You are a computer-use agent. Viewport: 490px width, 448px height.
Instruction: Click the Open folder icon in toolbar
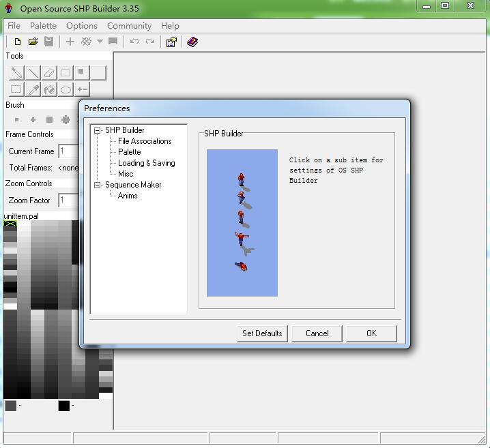33,42
